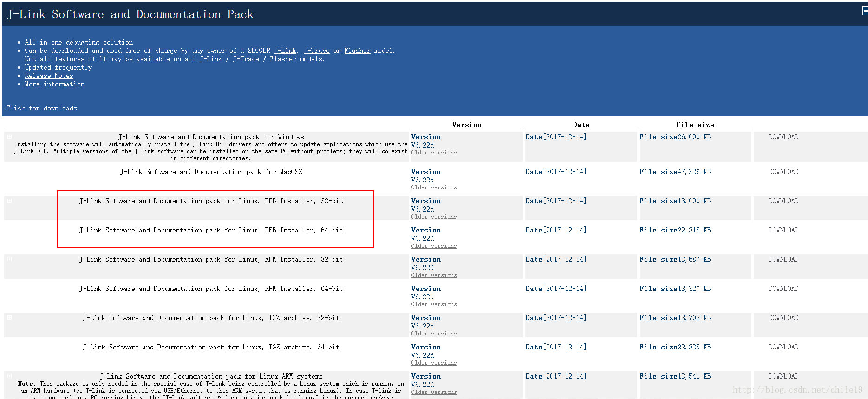This screenshot has height=399, width=868.
Task: Open Older versions for DEB Installer 32-bit
Action: [x=434, y=217]
